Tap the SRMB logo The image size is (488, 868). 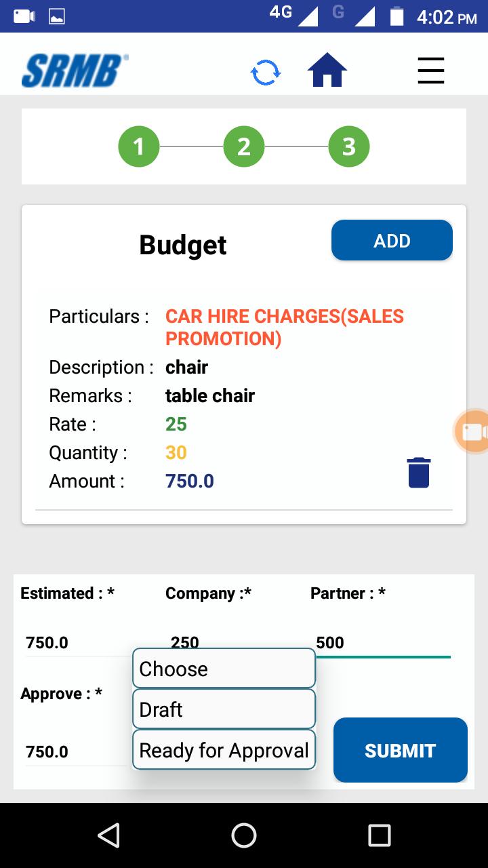pyautogui.click(x=75, y=71)
